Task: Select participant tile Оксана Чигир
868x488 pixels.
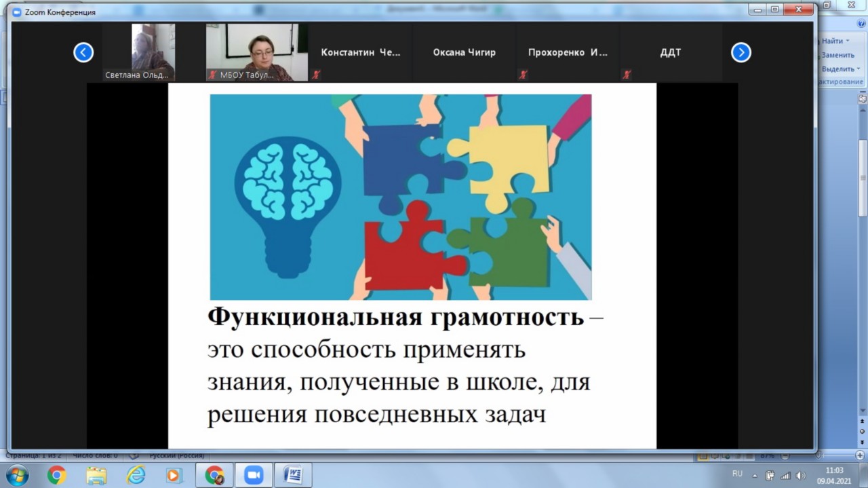Action: [x=464, y=52]
